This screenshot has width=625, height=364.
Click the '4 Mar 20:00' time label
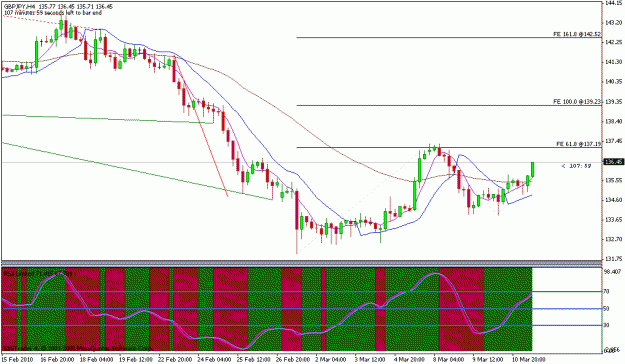click(x=410, y=360)
